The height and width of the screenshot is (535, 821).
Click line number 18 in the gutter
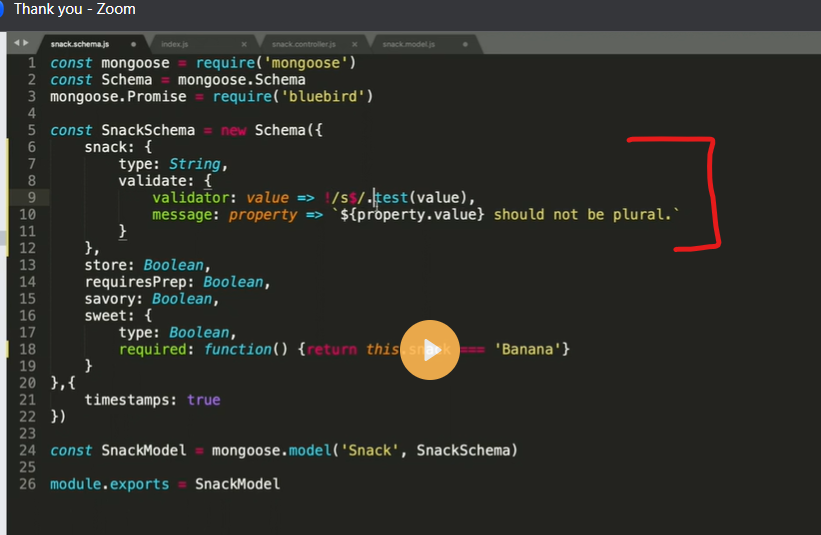pos(27,349)
